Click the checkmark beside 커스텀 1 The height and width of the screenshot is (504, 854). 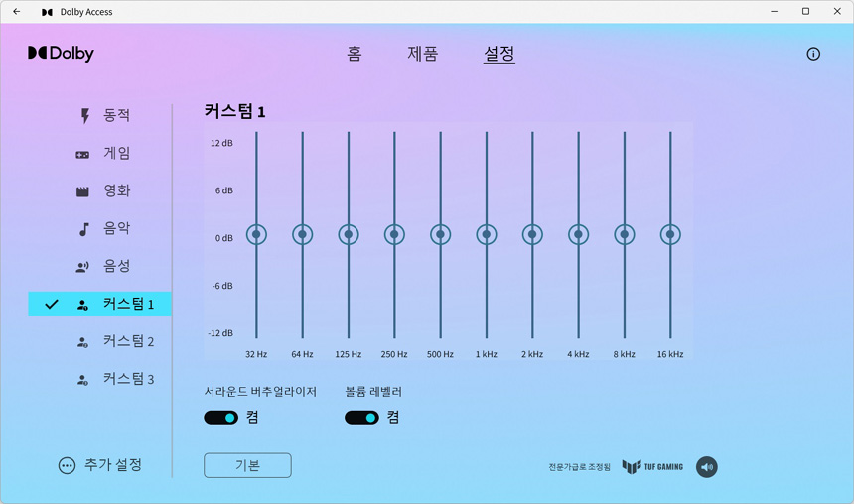point(52,304)
